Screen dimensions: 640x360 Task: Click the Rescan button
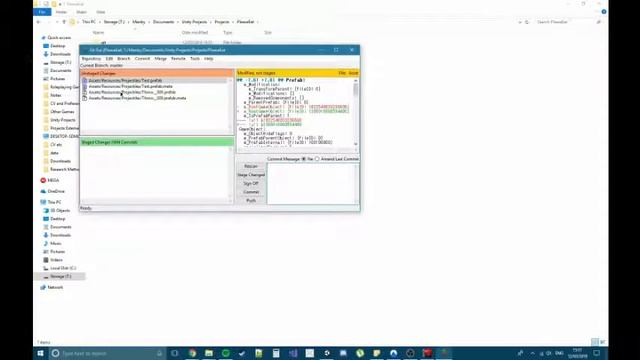(x=251, y=166)
